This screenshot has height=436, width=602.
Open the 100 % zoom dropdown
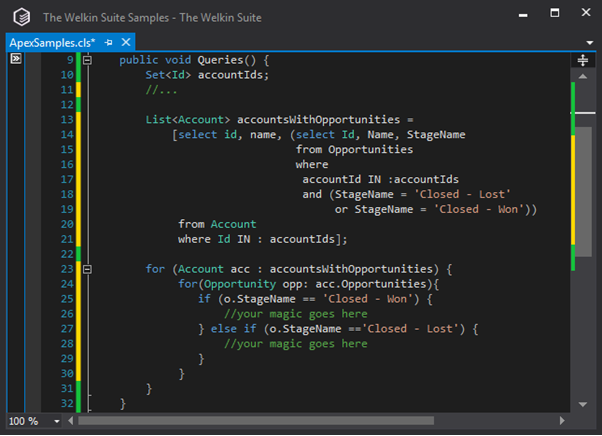pos(57,421)
